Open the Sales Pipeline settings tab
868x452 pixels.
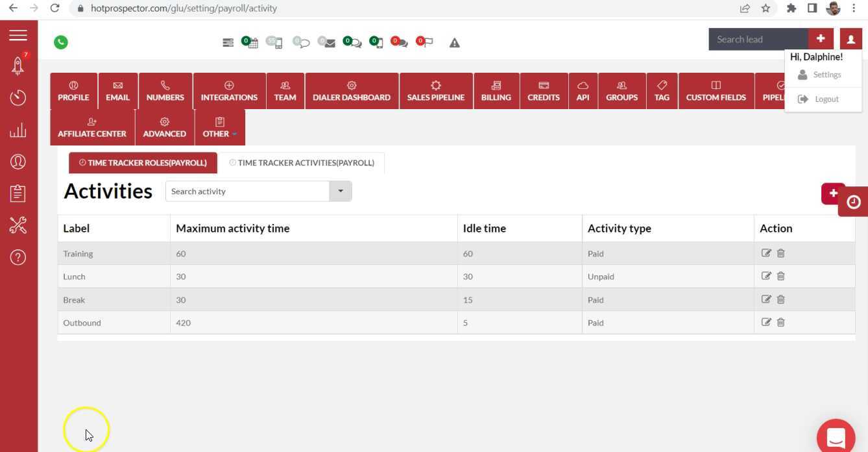[x=436, y=91]
